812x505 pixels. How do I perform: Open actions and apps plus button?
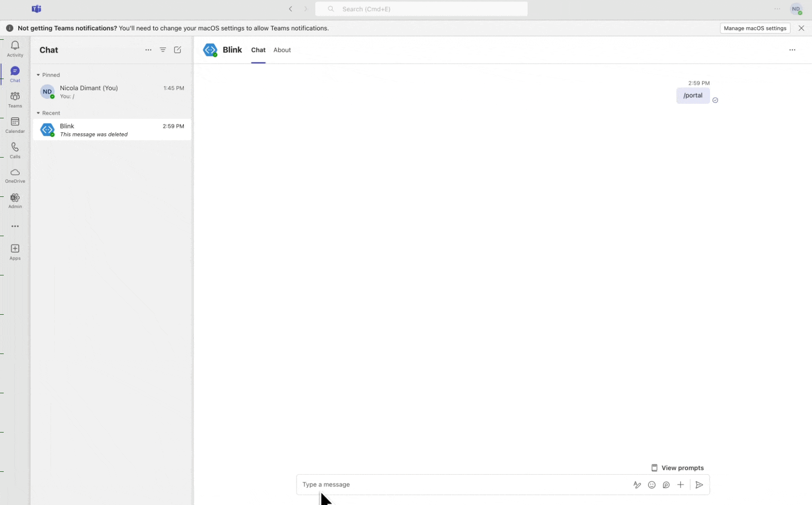(681, 485)
